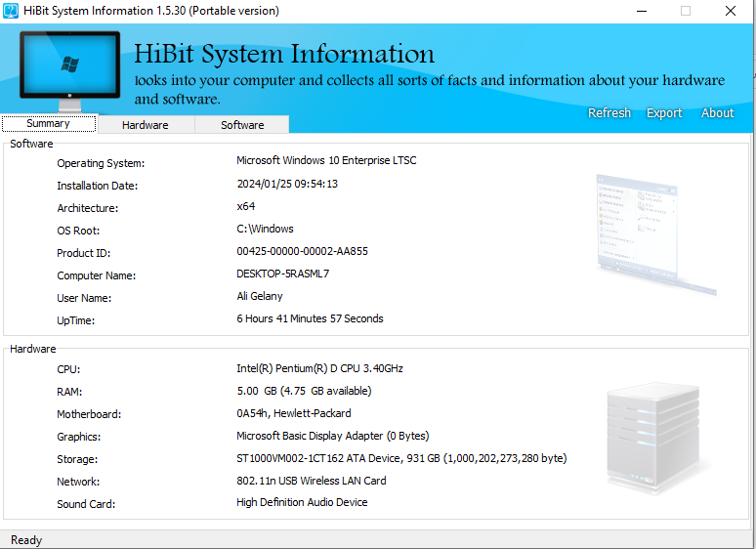Click the Microsoft Basic Display Adapter value

tap(333, 436)
